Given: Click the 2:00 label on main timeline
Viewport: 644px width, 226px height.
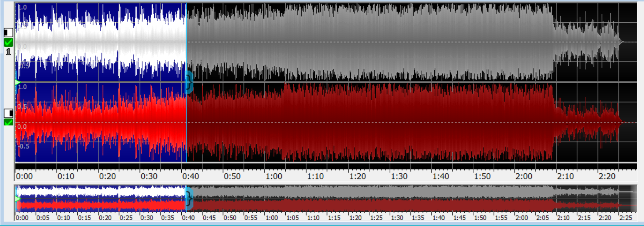Looking at the screenshot, I should coord(524,176).
